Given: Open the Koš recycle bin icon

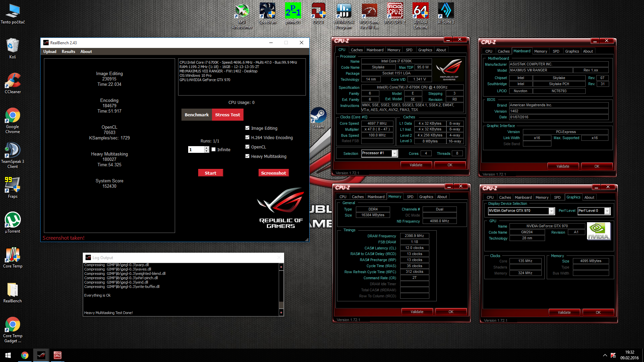Looking at the screenshot, I should [13, 49].
